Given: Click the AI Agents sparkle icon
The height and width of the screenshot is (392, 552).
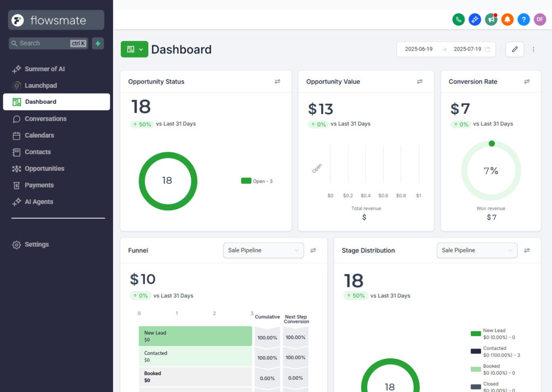Looking at the screenshot, I should (17, 202).
